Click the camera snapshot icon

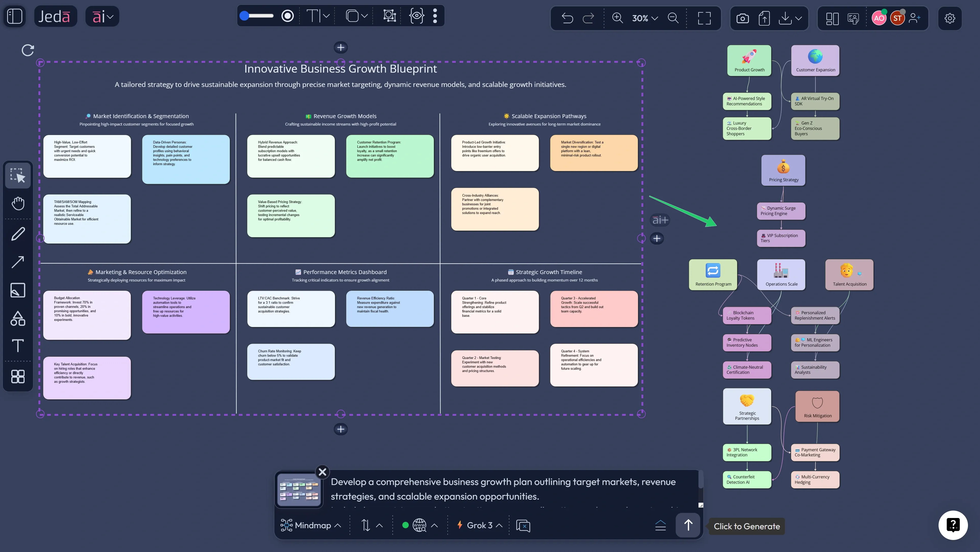[x=742, y=18]
